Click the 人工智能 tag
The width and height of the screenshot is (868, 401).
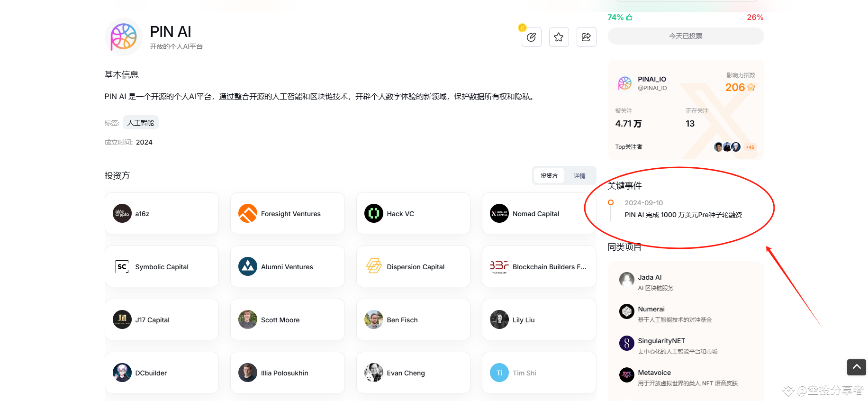coord(141,123)
